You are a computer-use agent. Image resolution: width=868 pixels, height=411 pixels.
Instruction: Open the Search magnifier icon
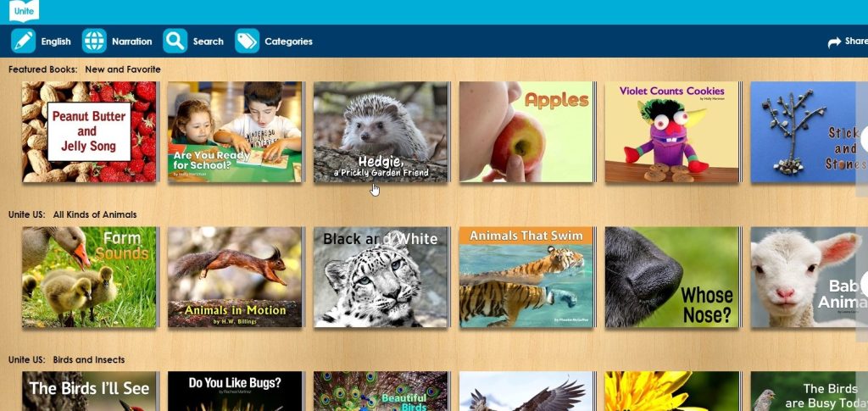(x=175, y=41)
